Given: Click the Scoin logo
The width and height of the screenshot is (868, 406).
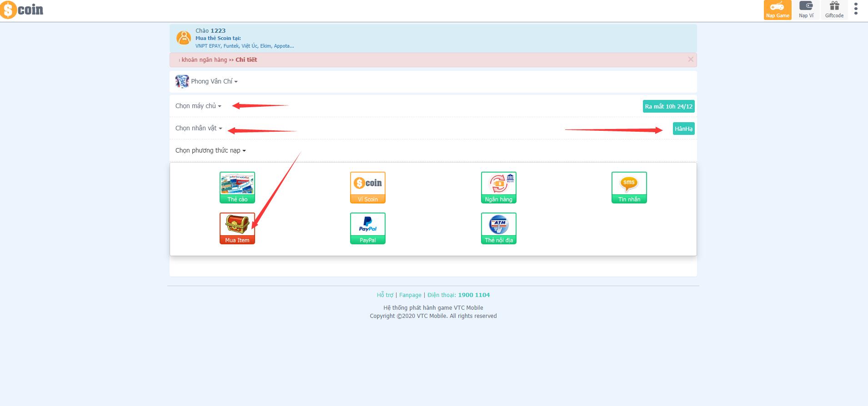Looking at the screenshot, I should pos(22,10).
